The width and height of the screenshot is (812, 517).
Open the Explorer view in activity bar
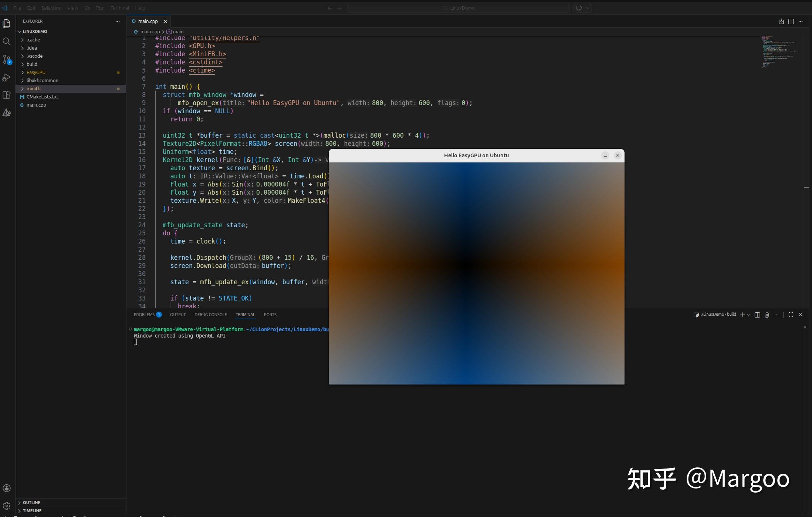coord(7,24)
